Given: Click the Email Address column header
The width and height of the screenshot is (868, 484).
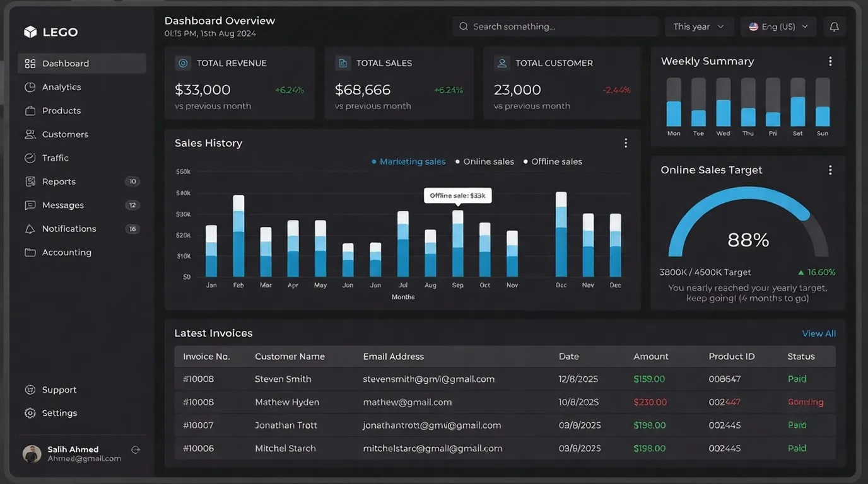Looking at the screenshot, I should (x=394, y=357).
